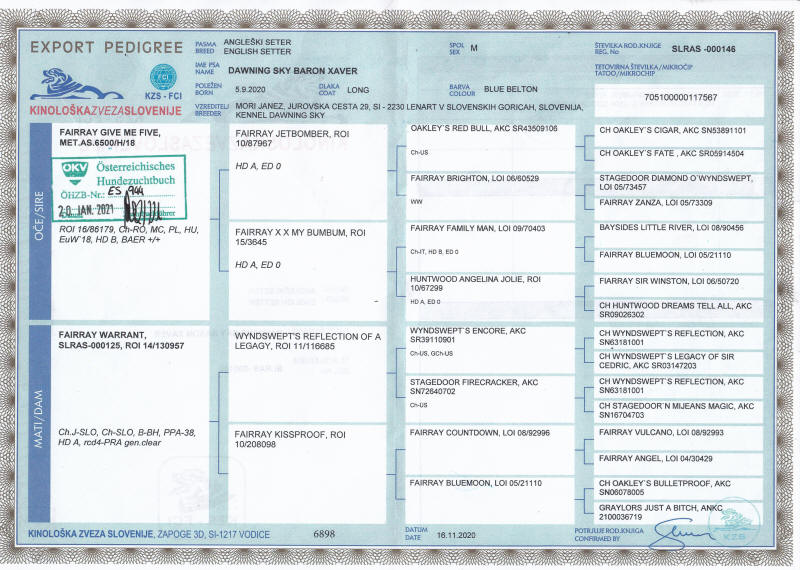The height and width of the screenshot is (570, 800).
Task: Click FAIRRAY FAMILY MAN entry
Action: 478,228
